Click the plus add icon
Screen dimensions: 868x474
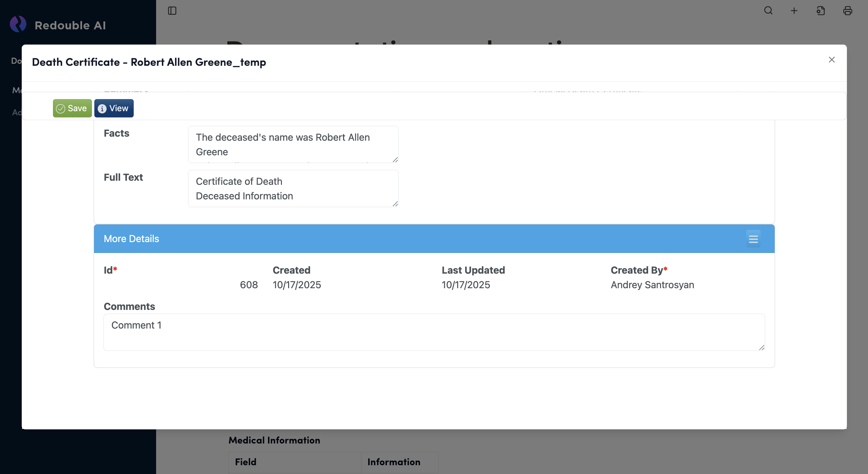(794, 11)
